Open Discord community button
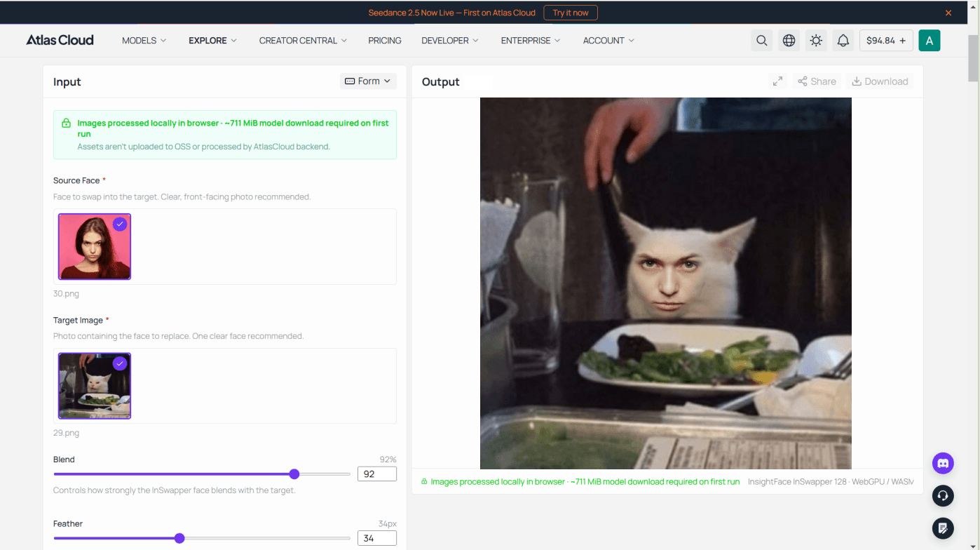The image size is (980, 550). [943, 463]
